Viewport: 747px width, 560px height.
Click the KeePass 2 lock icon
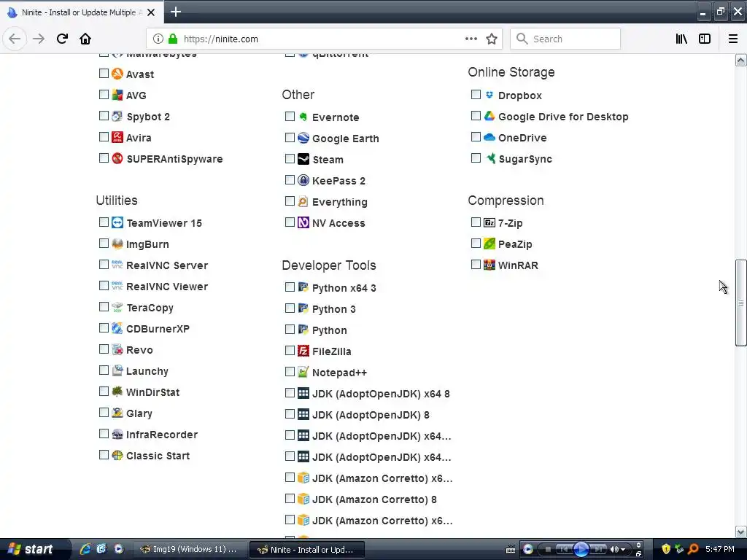(303, 180)
